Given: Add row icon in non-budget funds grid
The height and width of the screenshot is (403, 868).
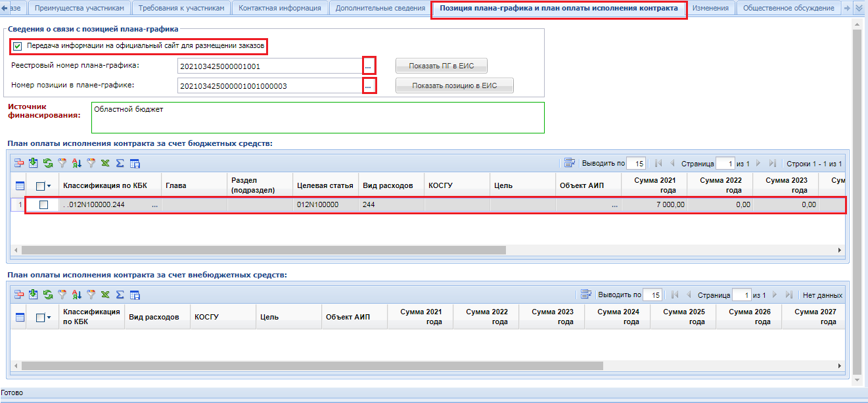Looking at the screenshot, I should 19,295.
